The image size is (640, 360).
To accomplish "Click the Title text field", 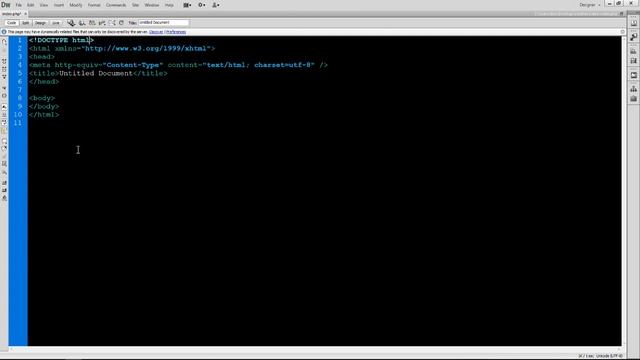I will [163, 22].
